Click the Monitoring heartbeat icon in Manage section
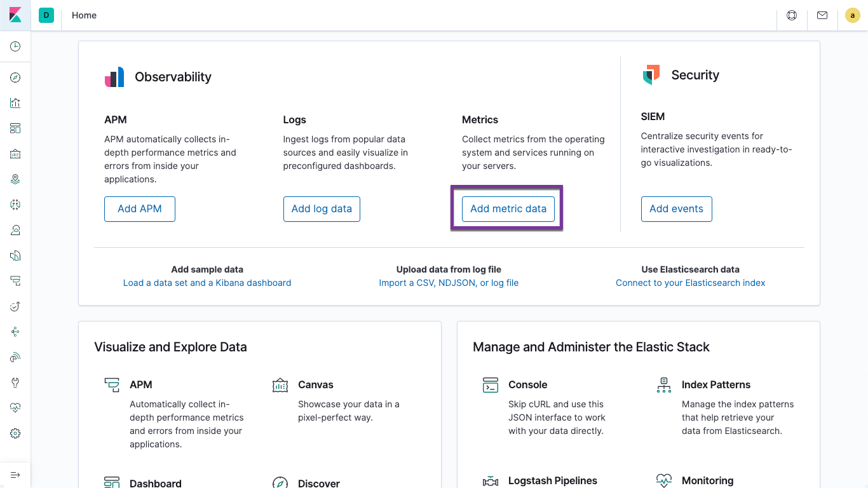Image resolution: width=868 pixels, height=488 pixels. [664, 481]
